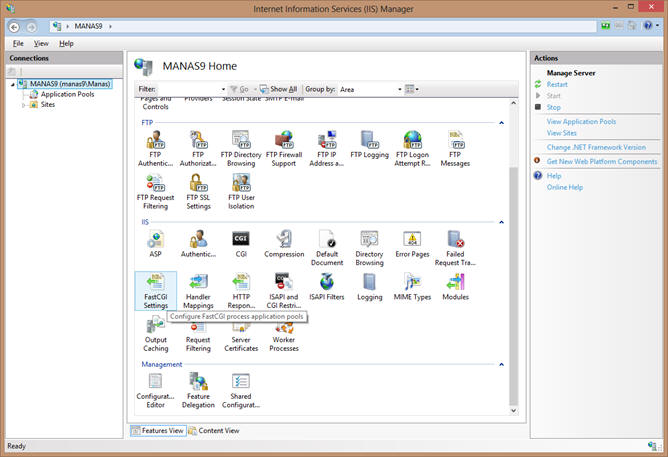Open HTTP Response Headers feature
Viewport: 668px width, 457px height.
click(241, 291)
